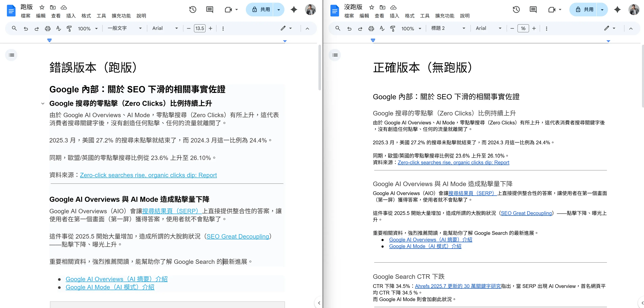Click left document vertical scrollbar

[x=319, y=68]
